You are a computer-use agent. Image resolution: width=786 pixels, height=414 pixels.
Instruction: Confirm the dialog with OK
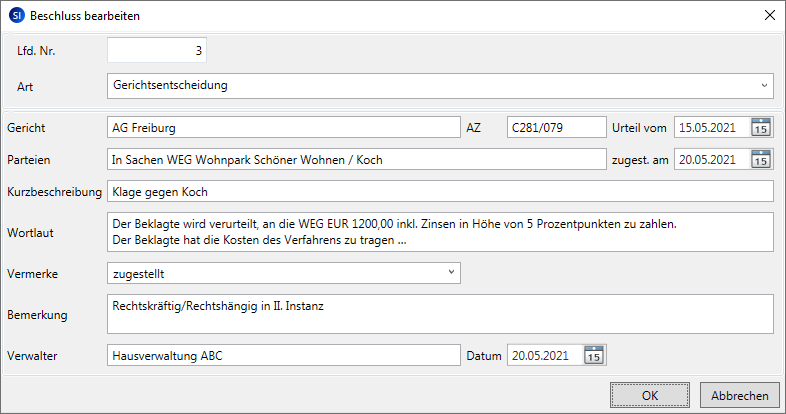tap(649, 395)
